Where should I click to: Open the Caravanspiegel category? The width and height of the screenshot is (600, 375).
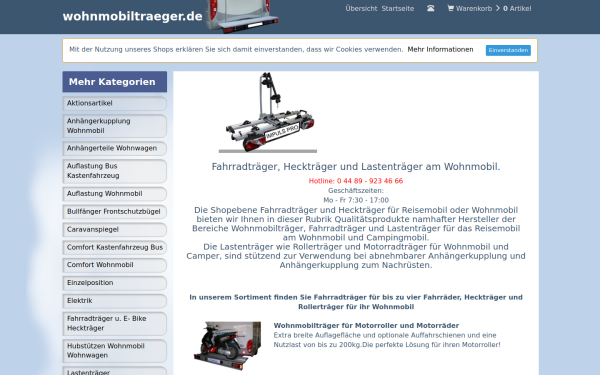tap(114, 230)
